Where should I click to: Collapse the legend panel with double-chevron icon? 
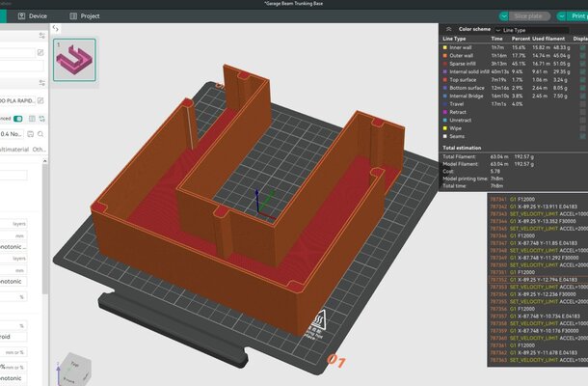point(448,29)
